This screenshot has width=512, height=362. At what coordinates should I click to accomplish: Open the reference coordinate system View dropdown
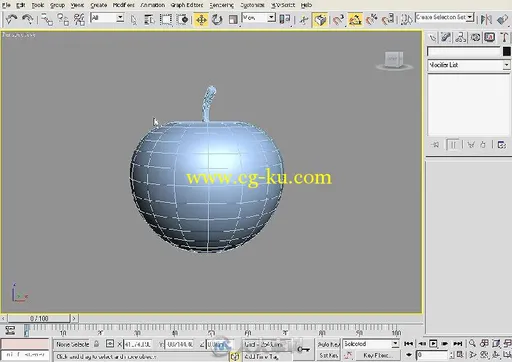point(259,18)
